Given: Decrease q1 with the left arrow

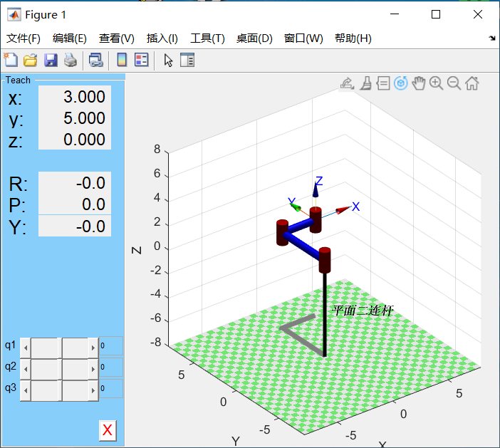Looking at the screenshot, I should pyautogui.click(x=26, y=348).
